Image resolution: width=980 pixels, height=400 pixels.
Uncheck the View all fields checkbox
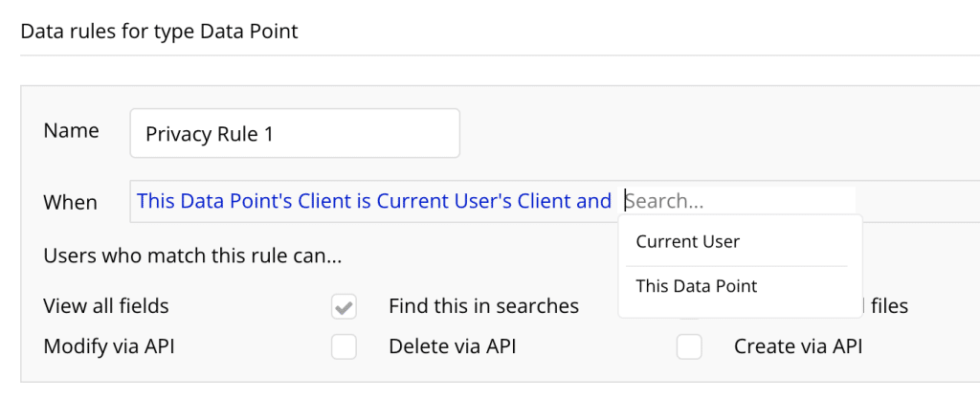[344, 307]
